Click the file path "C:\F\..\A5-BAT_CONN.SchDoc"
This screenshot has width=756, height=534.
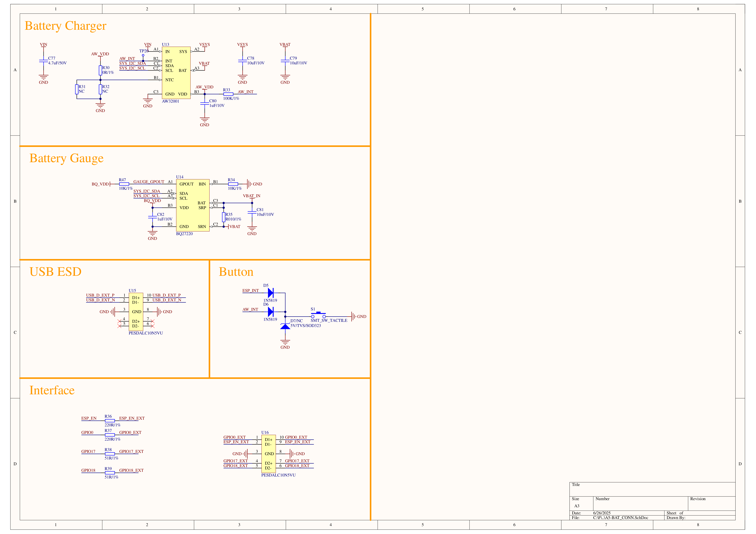tap(621, 518)
